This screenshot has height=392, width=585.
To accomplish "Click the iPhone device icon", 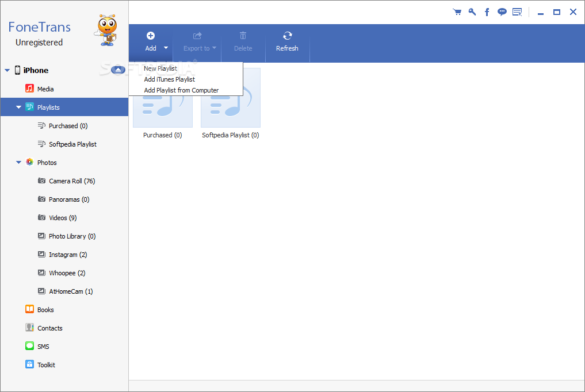I will [17, 70].
